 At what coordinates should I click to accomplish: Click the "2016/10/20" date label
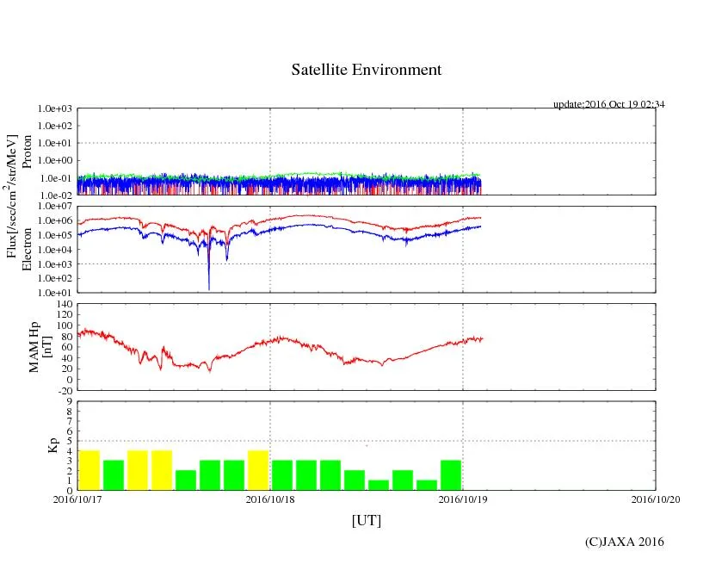pyautogui.click(x=656, y=499)
